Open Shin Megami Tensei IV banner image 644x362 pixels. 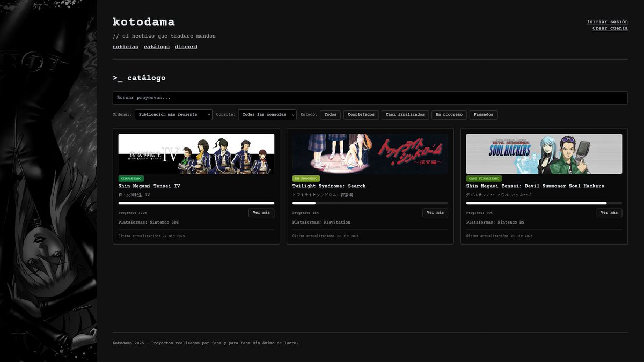(x=196, y=154)
